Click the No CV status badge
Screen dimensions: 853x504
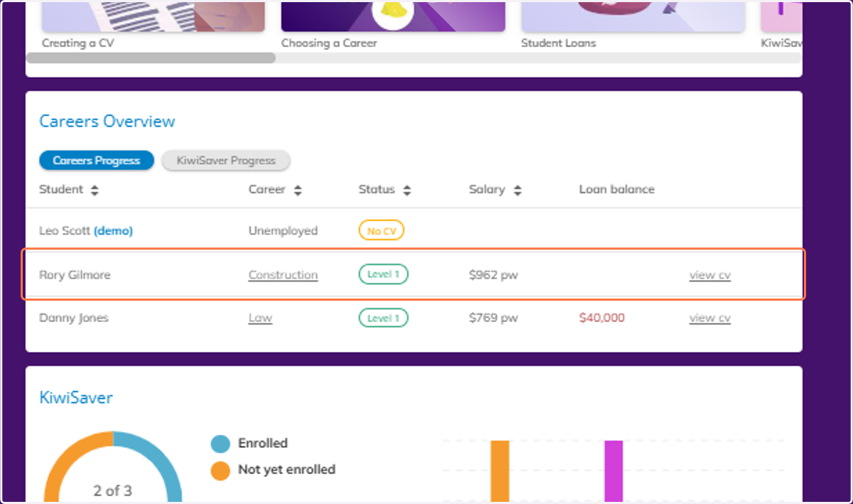(381, 230)
